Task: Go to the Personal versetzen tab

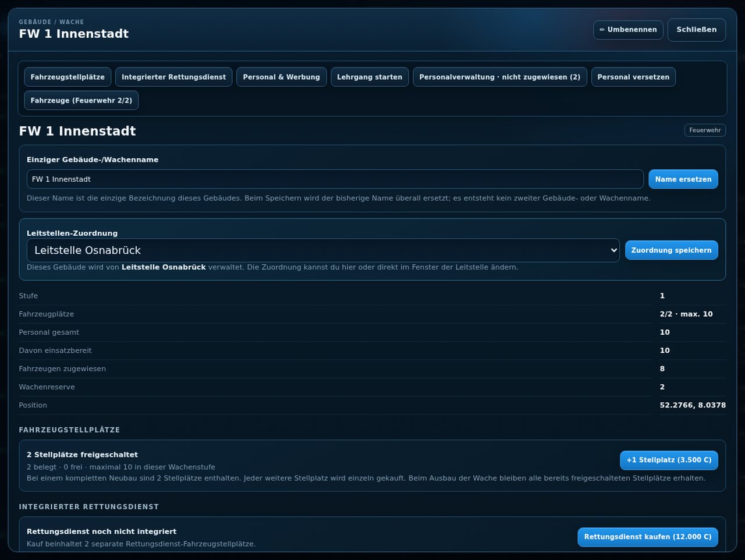Action: [x=633, y=77]
